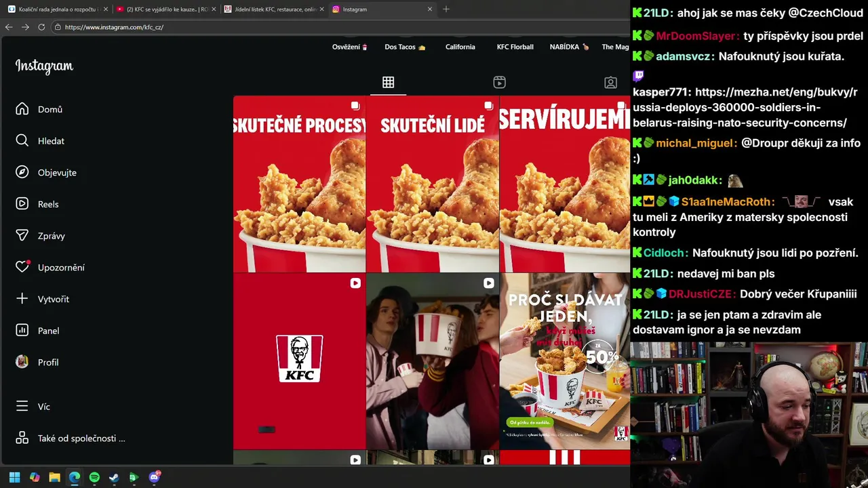The image size is (868, 488).
Task: Open the PROČ SI DÁVAT JEDEN post
Action: [x=565, y=361]
